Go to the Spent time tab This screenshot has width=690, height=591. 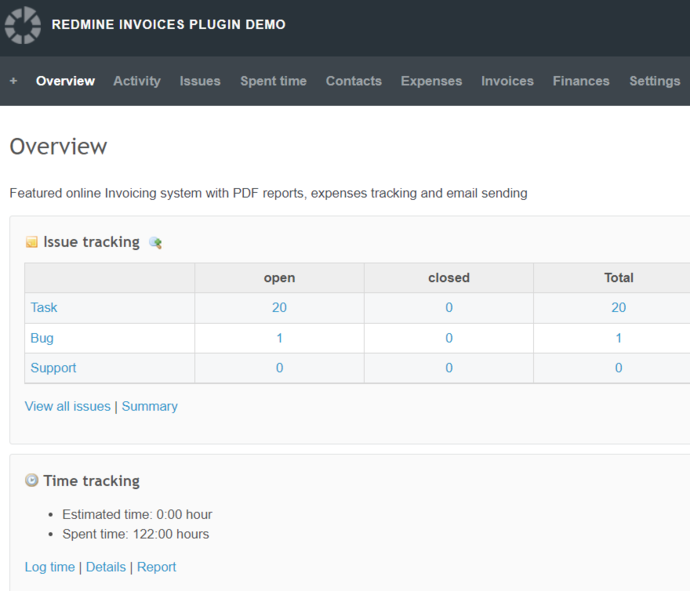click(x=273, y=81)
